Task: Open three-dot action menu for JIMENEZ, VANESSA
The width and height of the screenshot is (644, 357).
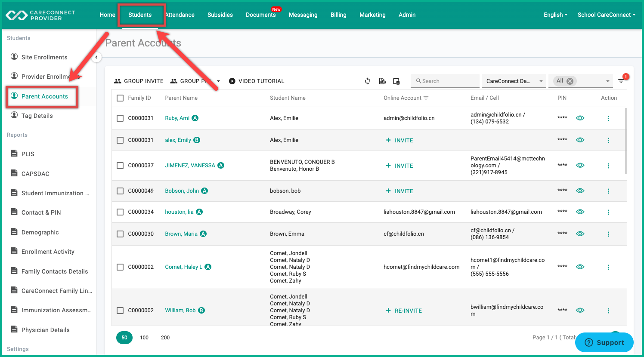Action: (x=608, y=166)
